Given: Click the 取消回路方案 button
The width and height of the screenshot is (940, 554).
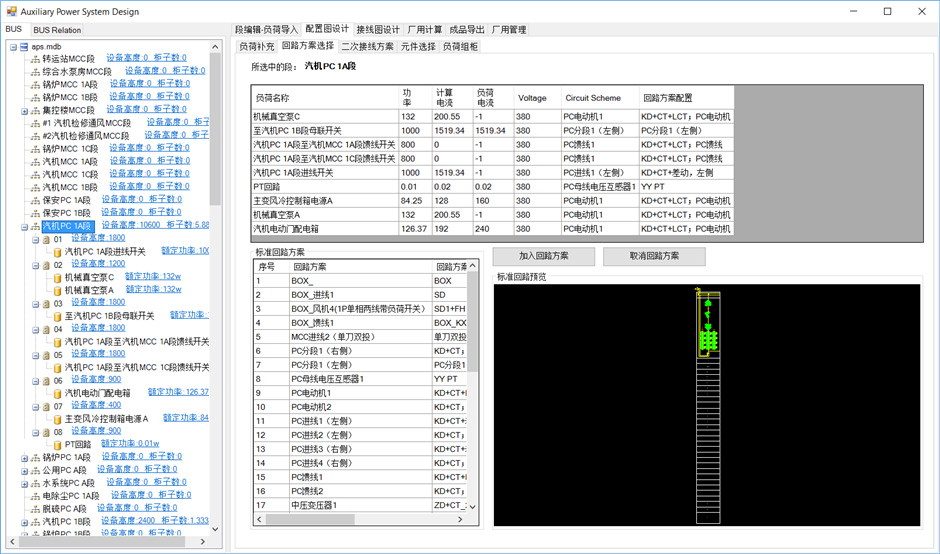Looking at the screenshot, I should point(654,256).
